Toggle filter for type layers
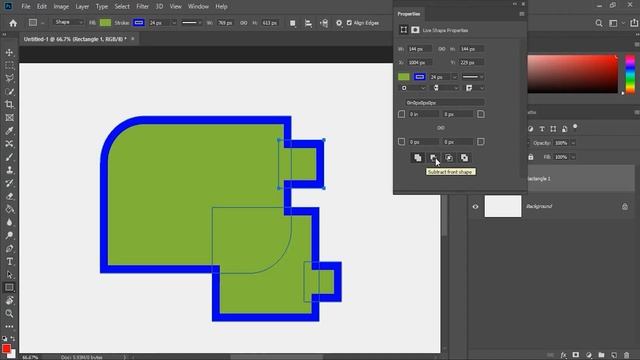The width and height of the screenshot is (640, 360). pos(542,129)
